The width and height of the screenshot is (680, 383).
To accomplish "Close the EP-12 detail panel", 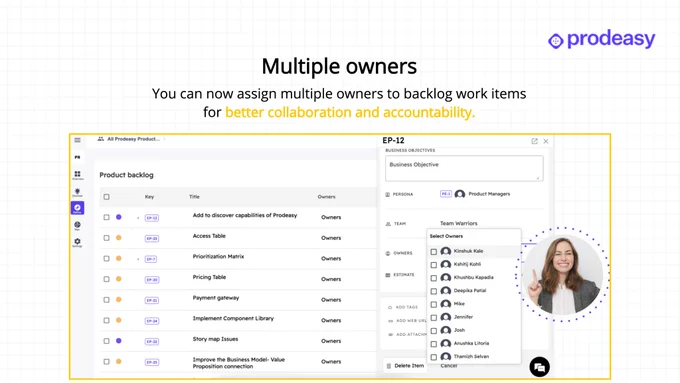I will [546, 141].
